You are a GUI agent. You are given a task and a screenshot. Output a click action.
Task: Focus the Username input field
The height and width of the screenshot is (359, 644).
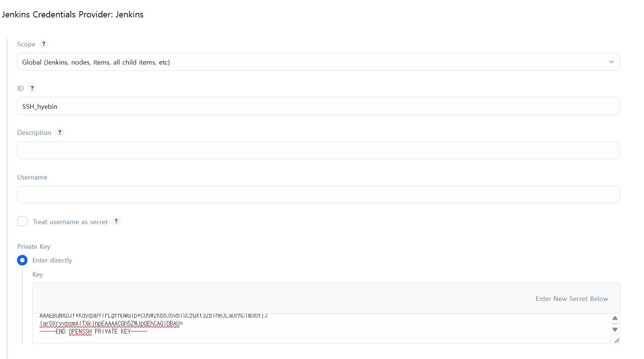coord(318,194)
